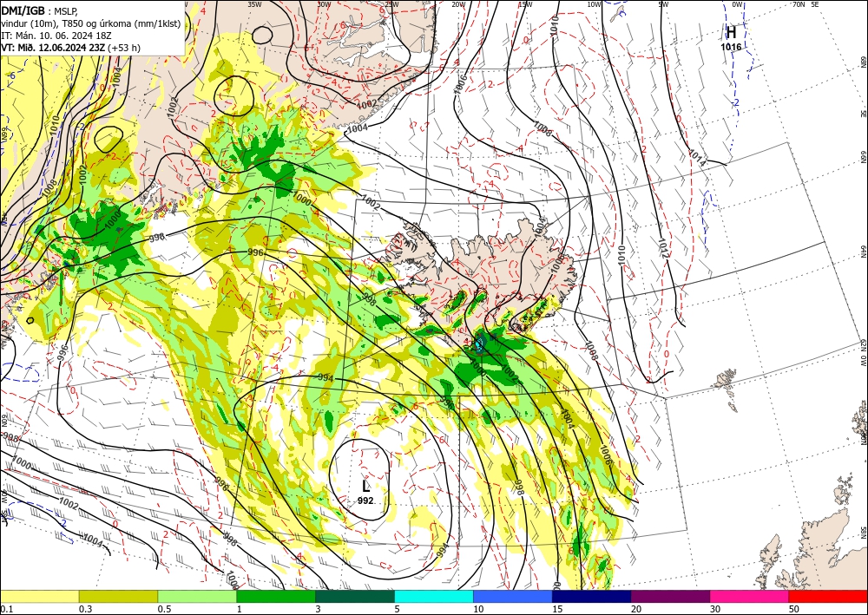Click the light green 0.5–1 mm legend swatch
This screenshot has width=868, height=615.
point(197,596)
